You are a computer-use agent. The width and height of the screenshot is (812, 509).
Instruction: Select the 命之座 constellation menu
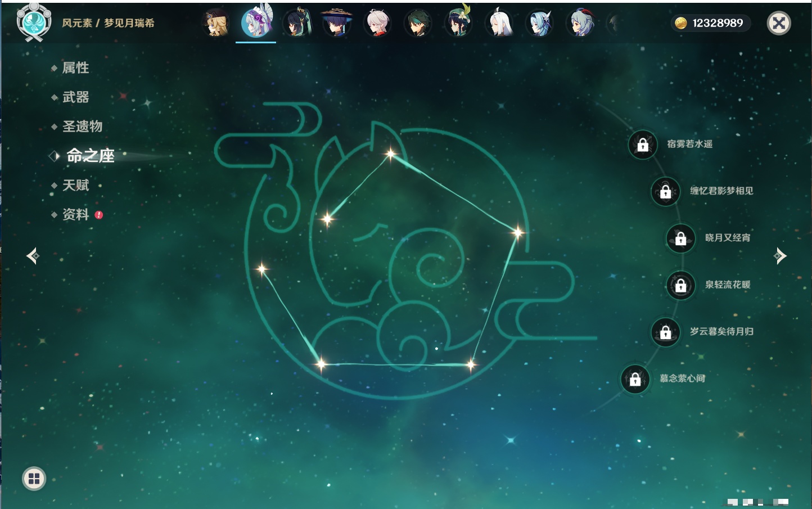point(90,156)
